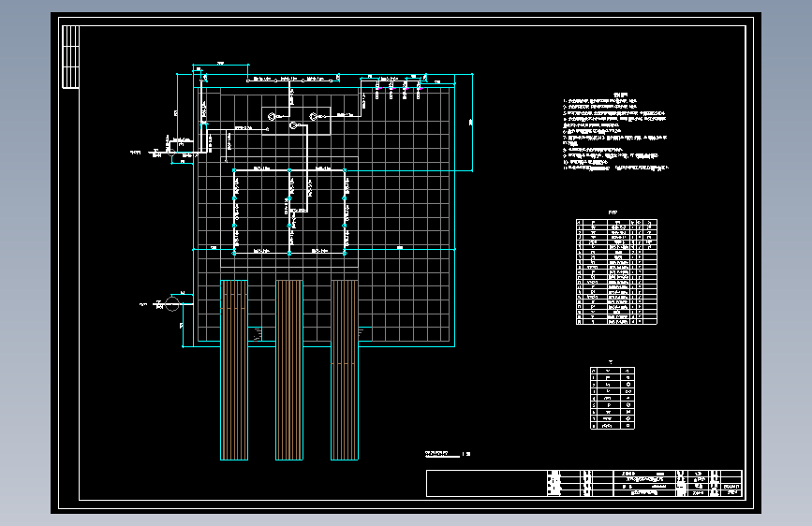812x526 pixels.
Task: Click the large equipment schedule table
Action: [x=616, y=271]
